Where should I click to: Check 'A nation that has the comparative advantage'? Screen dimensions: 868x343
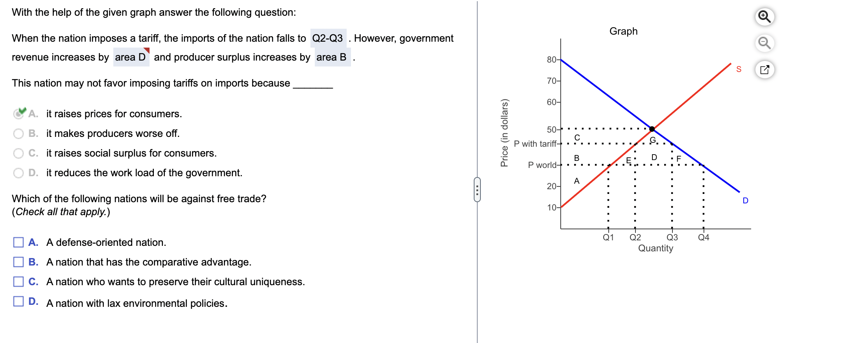coord(18,262)
